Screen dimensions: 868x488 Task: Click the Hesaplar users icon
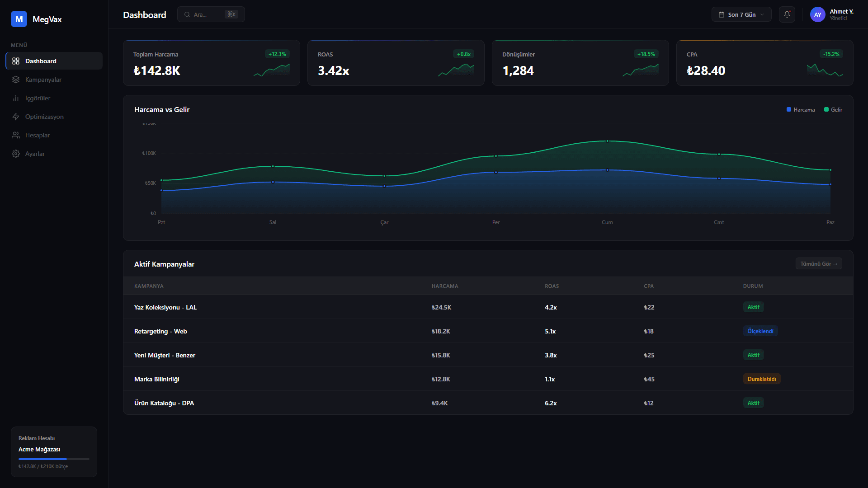pos(16,135)
